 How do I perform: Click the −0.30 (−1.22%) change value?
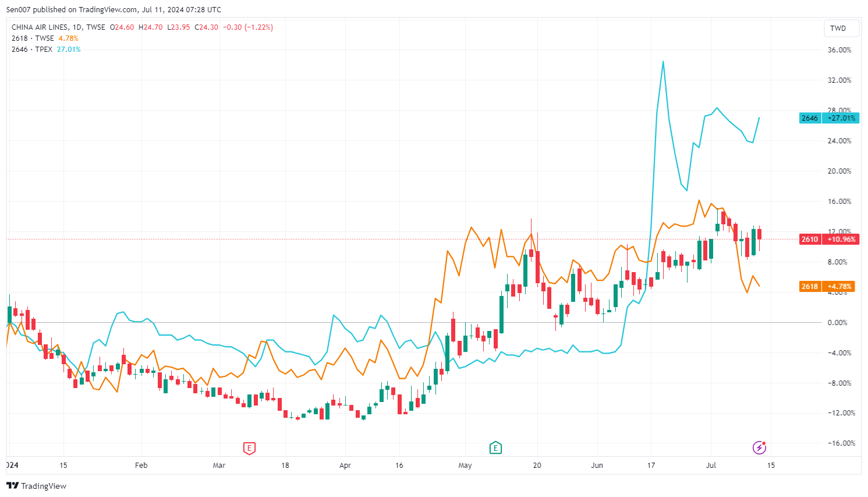click(248, 27)
